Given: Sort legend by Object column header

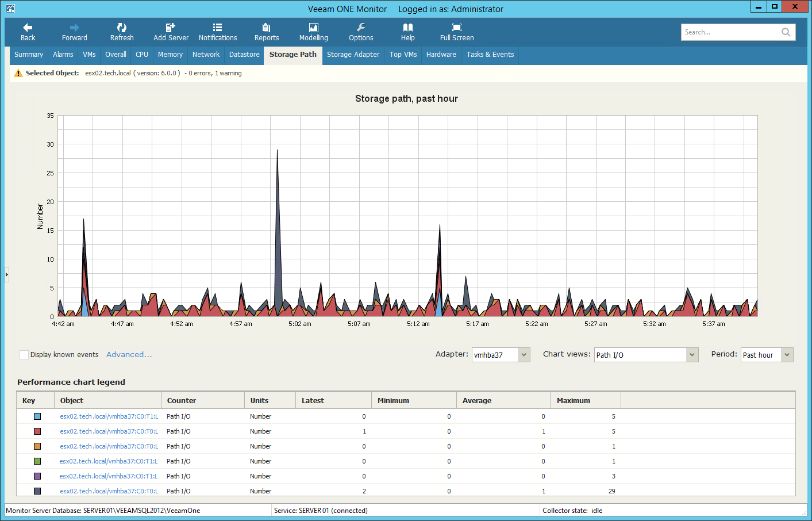Looking at the screenshot, I should point(108,401).
